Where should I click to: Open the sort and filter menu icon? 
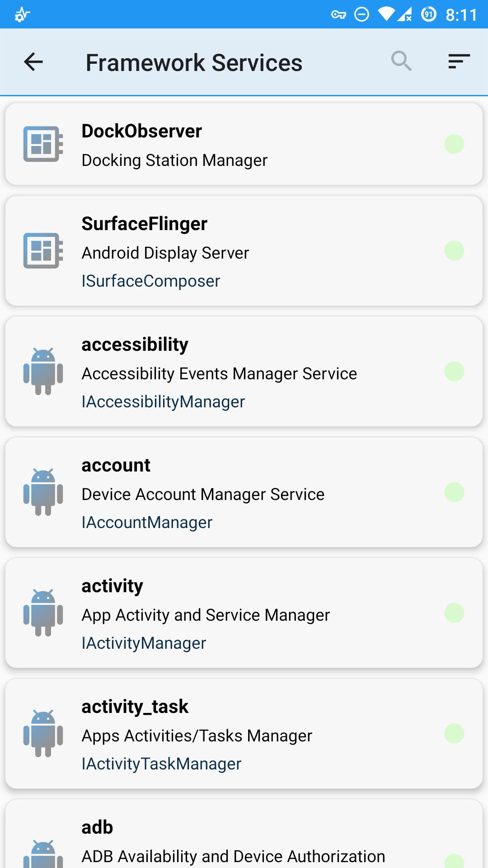tap(459, 61)
